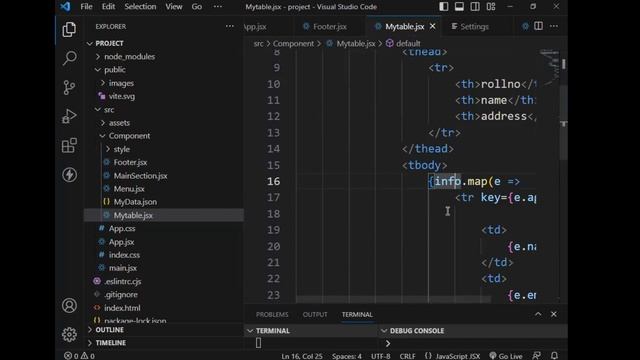The image size is (640, 360).
Task: Open Customize Layout button
Action: tap(491, 7)
